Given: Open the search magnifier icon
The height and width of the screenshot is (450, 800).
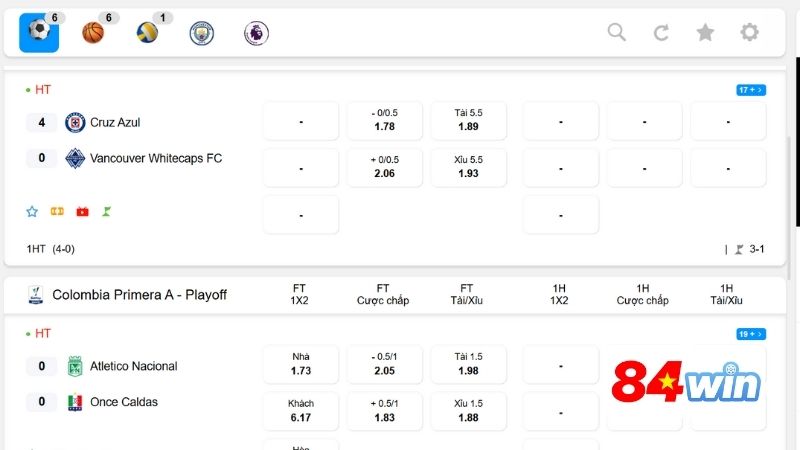Looking at the screenshot, I should [617, 32].
